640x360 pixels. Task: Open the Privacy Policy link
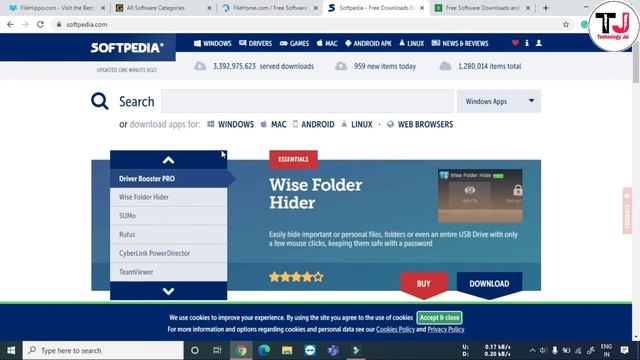[x=446, y=329]
